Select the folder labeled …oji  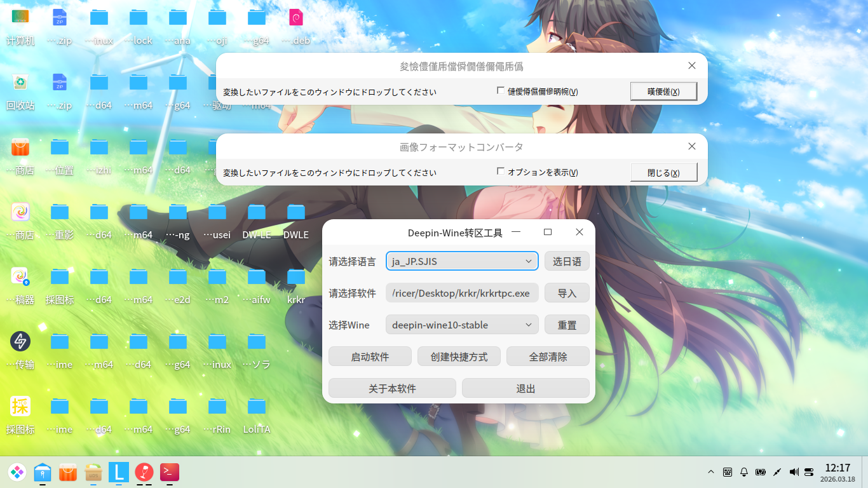pos(217,17)
